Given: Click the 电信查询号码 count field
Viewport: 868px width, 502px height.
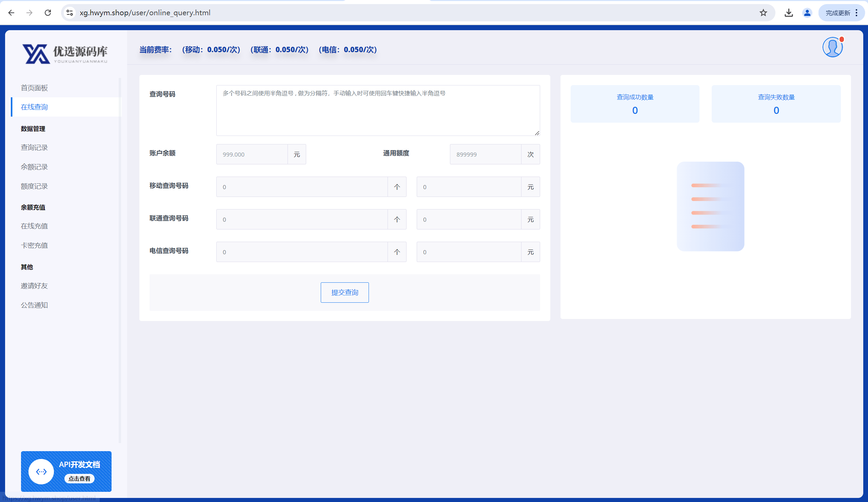Looking at the screenshot, I should click(x=302, y=252).
